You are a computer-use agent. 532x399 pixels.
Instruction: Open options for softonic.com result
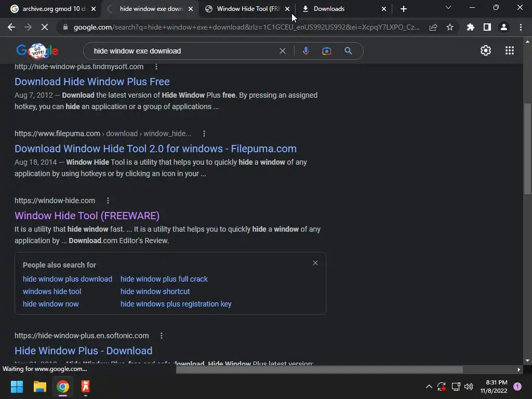pos(162,336)
